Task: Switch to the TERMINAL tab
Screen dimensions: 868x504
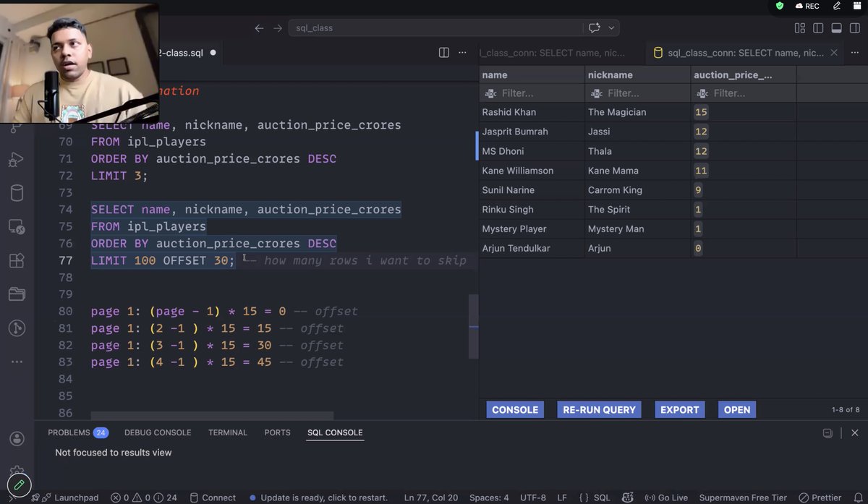Action: (x=227, y=432)
